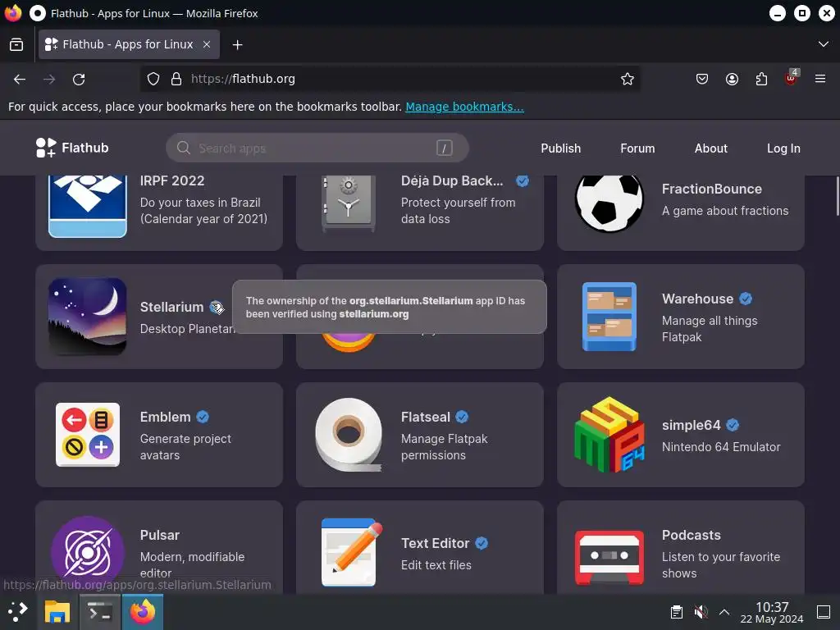Click the show desktop button
Image resolution: width=840 pixels, height=630 pixels.
tap(823, 612)
